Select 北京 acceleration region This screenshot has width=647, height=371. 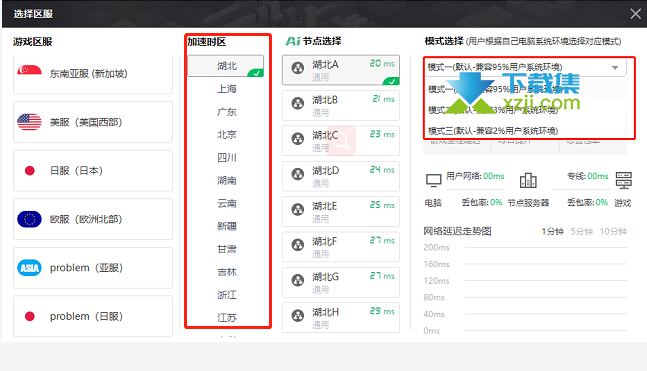[x=227, y=135]
